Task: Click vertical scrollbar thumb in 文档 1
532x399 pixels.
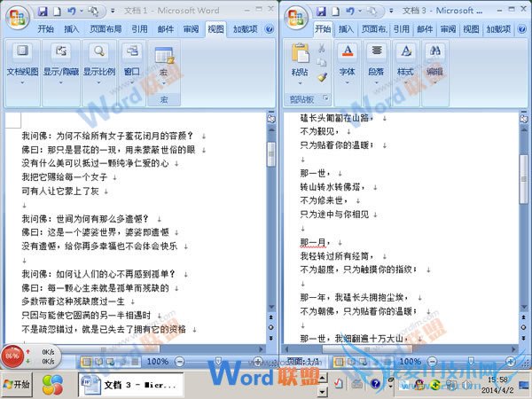Action: point(271,154)
